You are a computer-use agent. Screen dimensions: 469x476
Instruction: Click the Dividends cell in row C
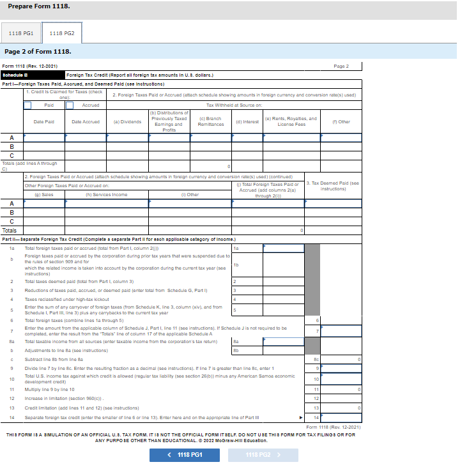pyautogui.click(x=128, y=156)
